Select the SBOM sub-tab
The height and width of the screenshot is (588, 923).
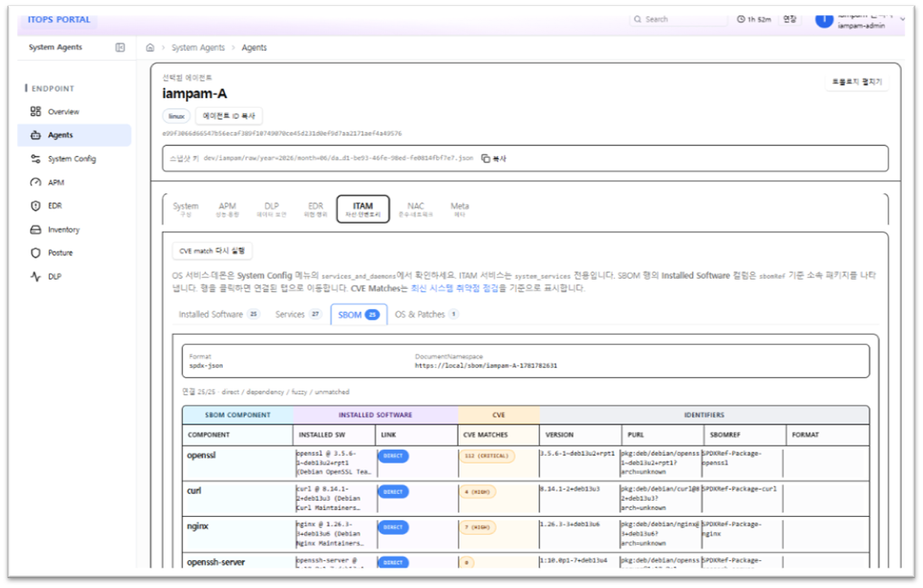click(359, 315)
